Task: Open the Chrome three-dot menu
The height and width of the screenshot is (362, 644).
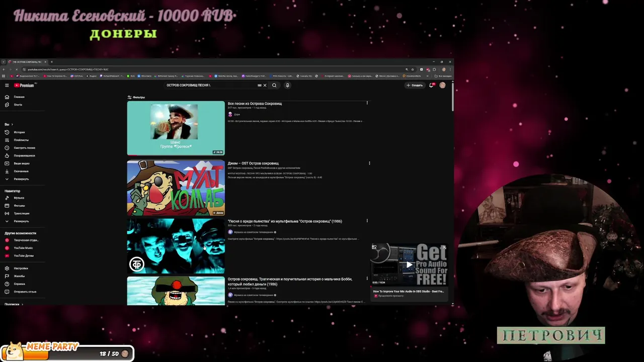Action: pyautogui.click(x=450, y=69)
